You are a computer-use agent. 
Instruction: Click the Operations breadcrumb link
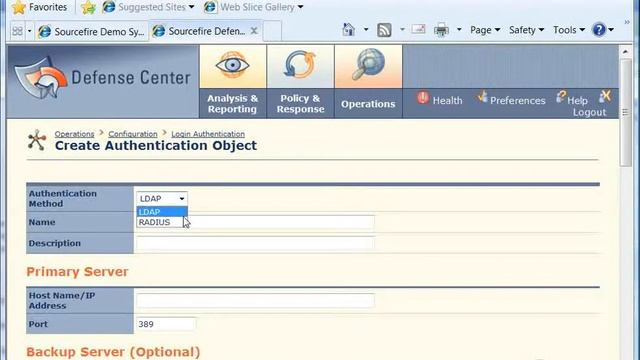point(74,134)
